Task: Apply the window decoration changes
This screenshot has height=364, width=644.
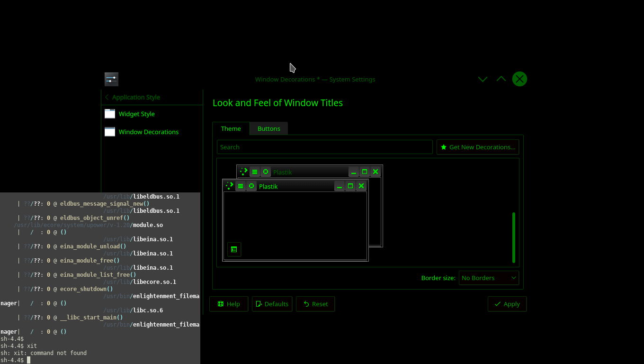Action: (507, 304)
